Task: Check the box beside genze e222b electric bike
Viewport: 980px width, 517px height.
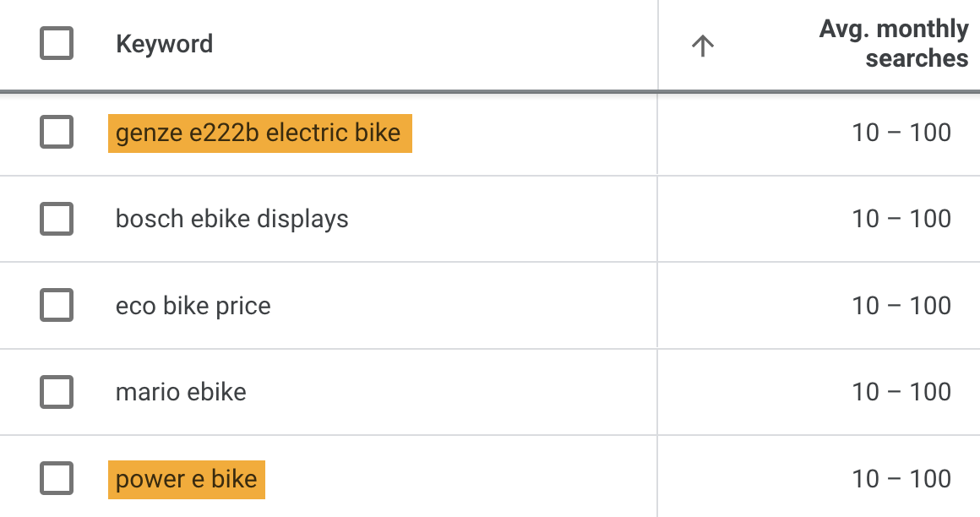Action: coord(56,133)
